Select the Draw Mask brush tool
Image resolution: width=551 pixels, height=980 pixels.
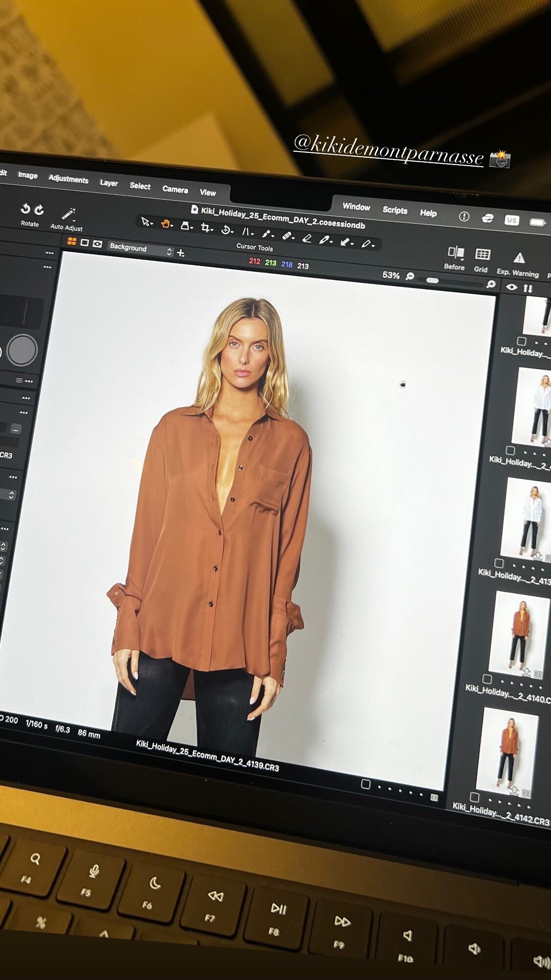click(266, 233)
